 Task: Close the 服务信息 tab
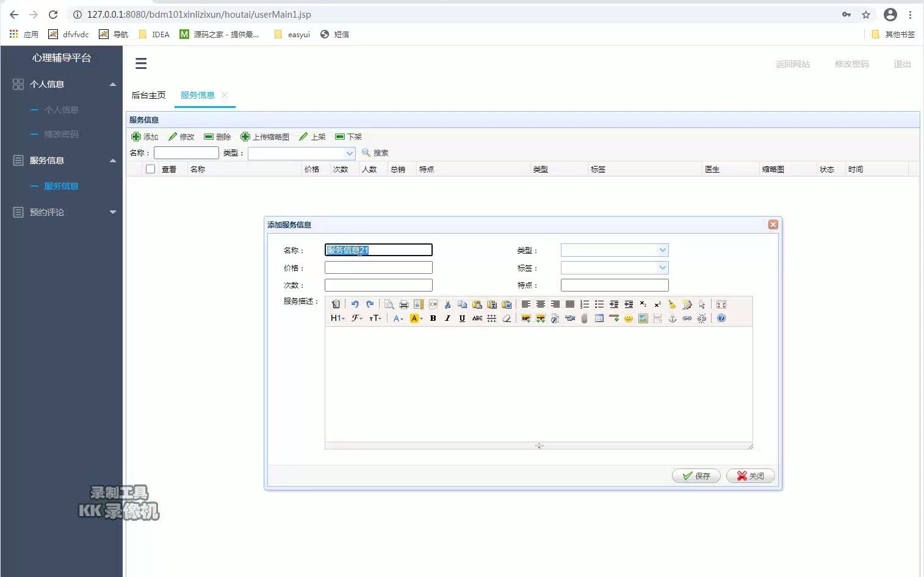(x=225, y=95)
